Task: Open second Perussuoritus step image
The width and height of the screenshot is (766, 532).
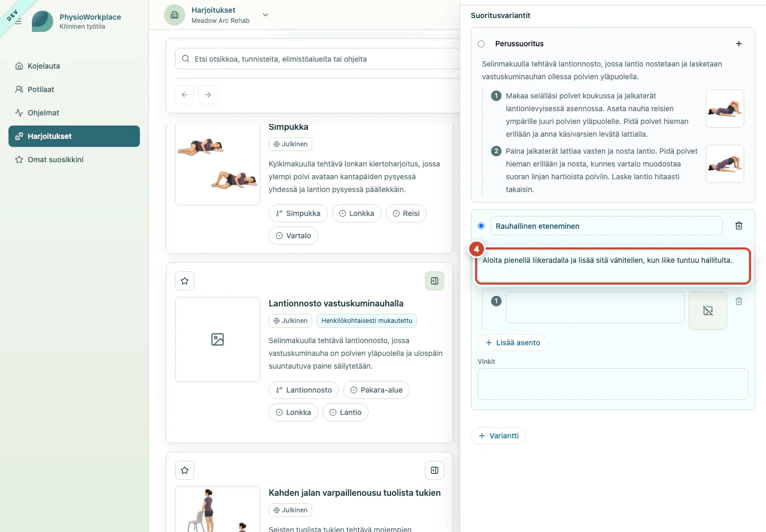Action: pyautogui.click(x=725, y=164)
